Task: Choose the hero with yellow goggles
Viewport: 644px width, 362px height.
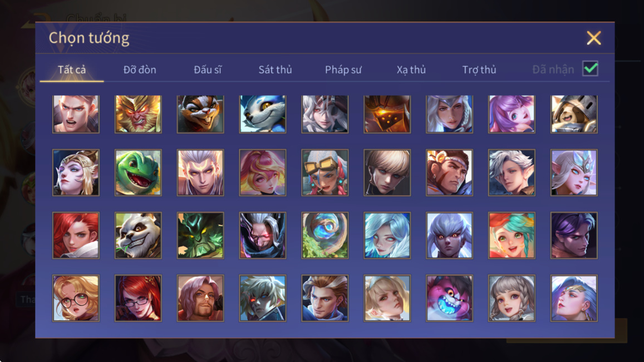Action: pyautogui.click(x=325, y=172)
